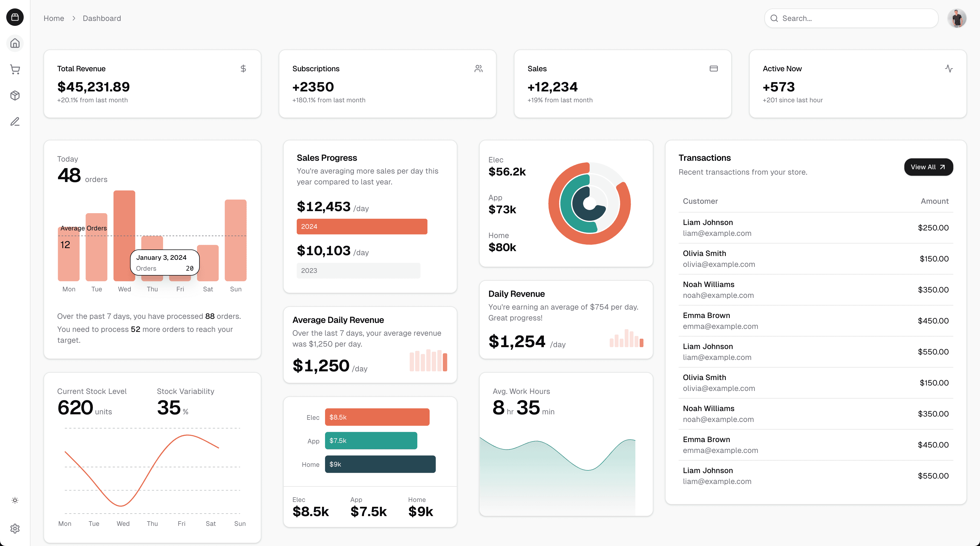The width and height of the screenshot is (980, 546).
Task: Click the Sun bar in Today orders chart
Action: pos(235,240)
